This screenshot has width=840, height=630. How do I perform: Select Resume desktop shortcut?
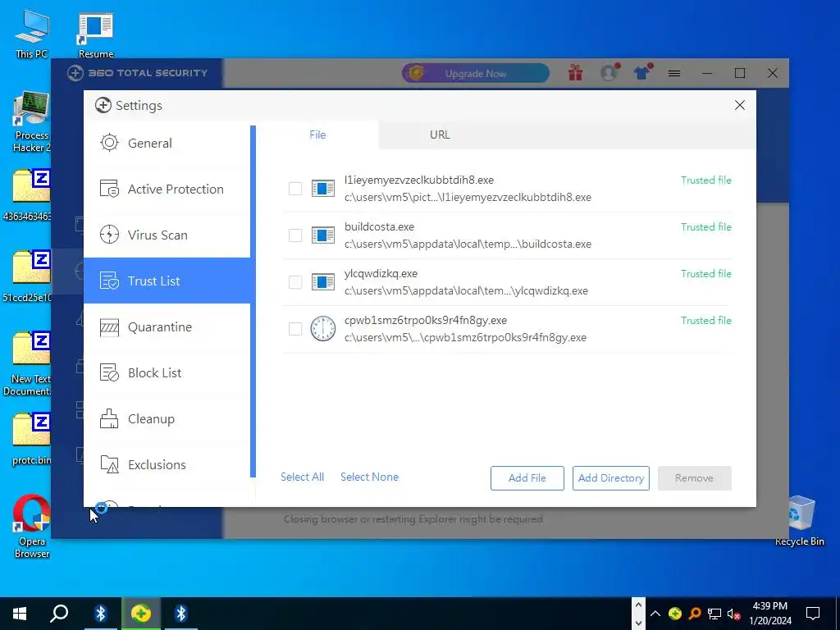point(95,35)
